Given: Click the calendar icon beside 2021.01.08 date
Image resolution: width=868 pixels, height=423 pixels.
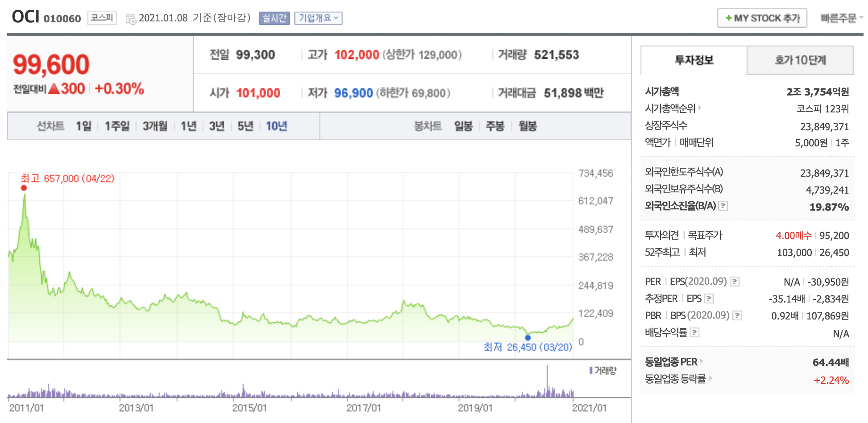Looking at the screenshot, I should 131,19.
